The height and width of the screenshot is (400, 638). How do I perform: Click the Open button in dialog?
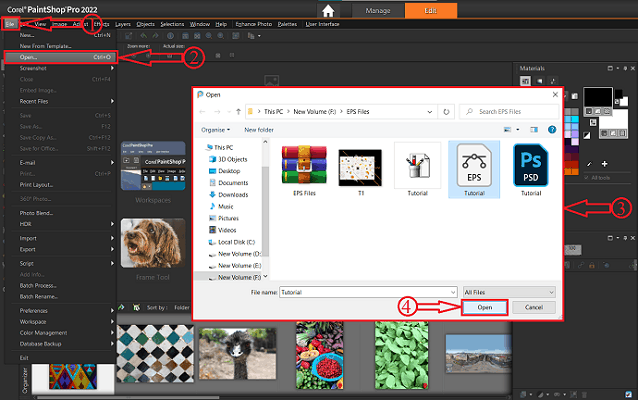485,307
